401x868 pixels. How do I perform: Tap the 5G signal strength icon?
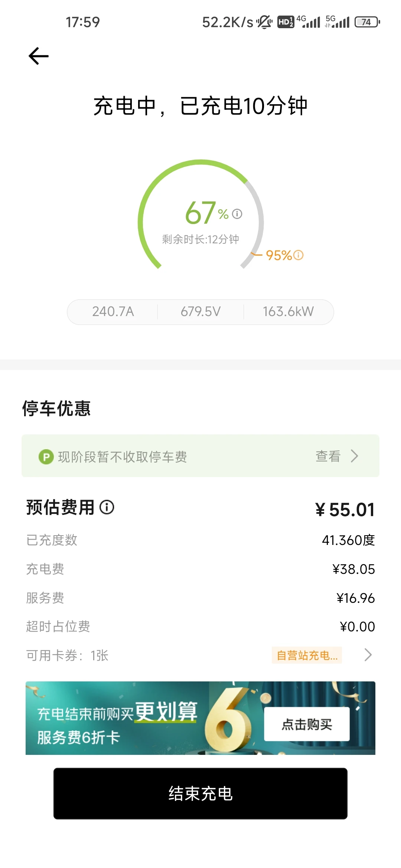point(337,22)
